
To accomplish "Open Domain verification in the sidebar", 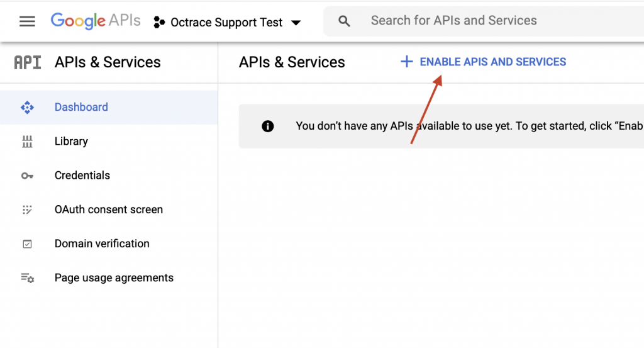I will coord(109,244).
